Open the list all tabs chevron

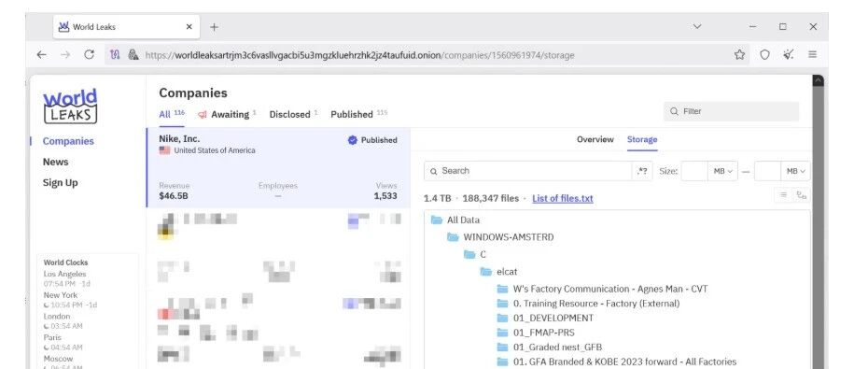point(697,26)
